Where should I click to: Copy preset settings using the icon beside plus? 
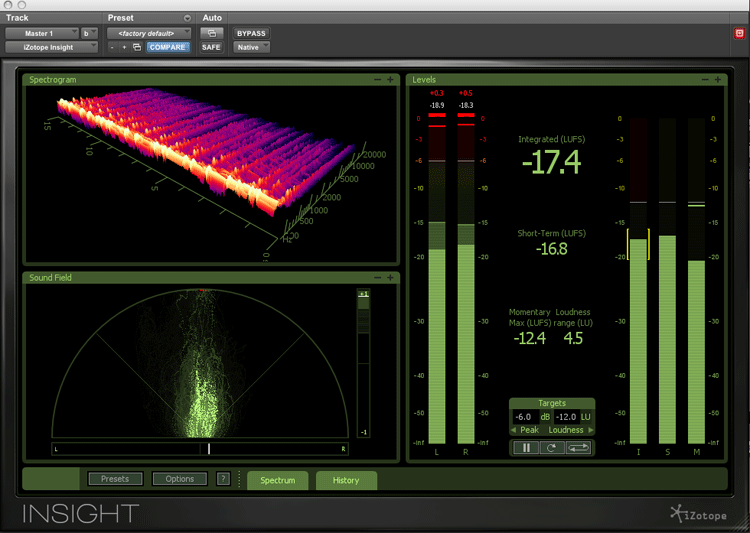click(137, 47)
